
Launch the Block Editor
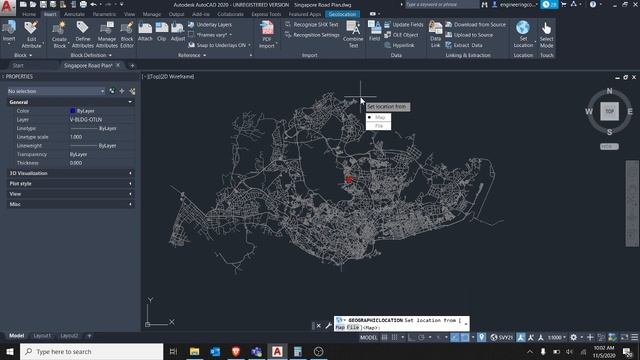click(x=127, y=34)
